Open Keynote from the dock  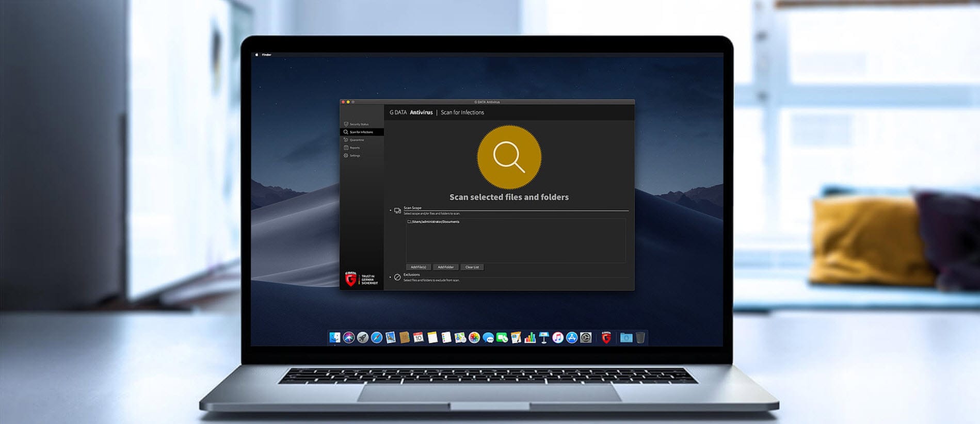(544, 337)
